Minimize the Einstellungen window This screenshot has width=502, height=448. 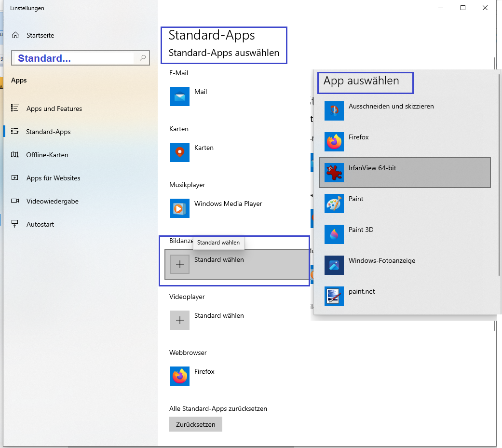[441, 8]
